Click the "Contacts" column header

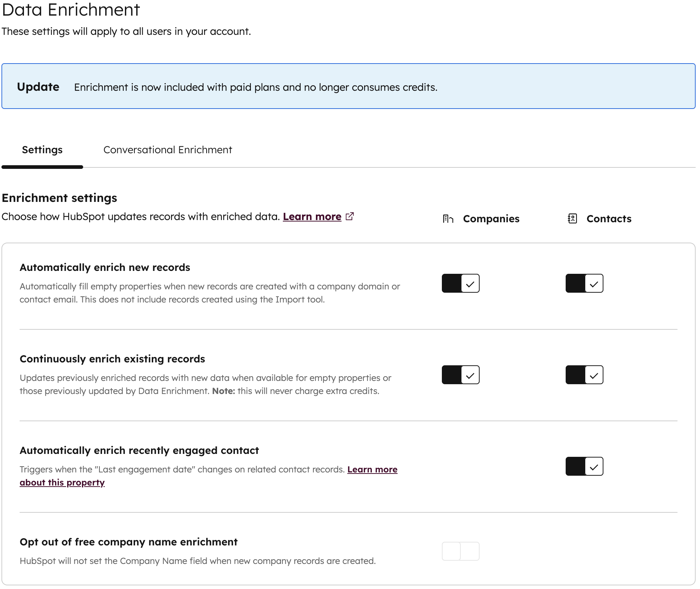(609, 219)
